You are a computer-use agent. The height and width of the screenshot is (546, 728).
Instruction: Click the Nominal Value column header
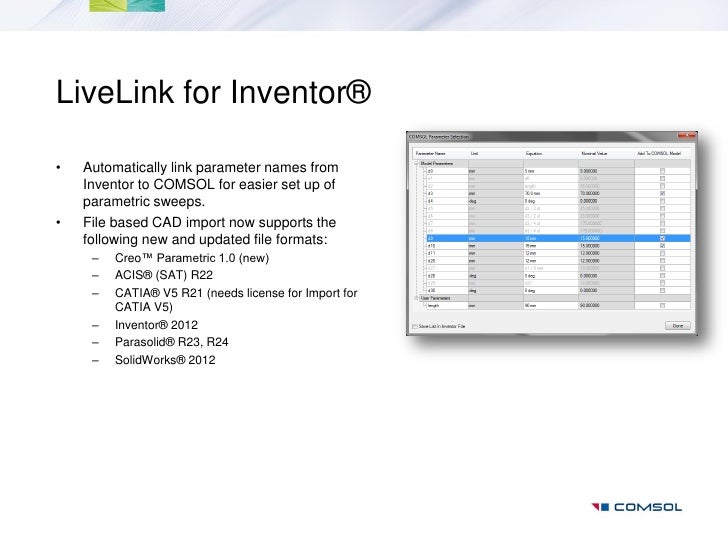click(594, 153)
